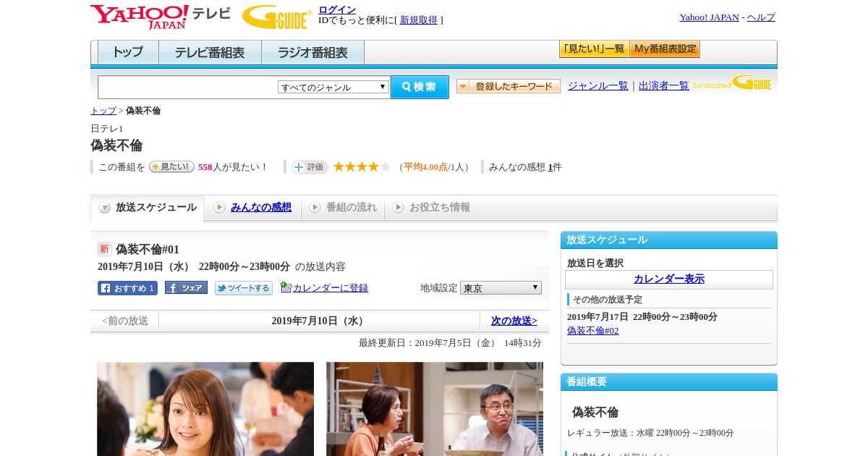Expand the すべてのジャンル dropdown
This screenshot has height=456, width=868.
pos(333,87)
